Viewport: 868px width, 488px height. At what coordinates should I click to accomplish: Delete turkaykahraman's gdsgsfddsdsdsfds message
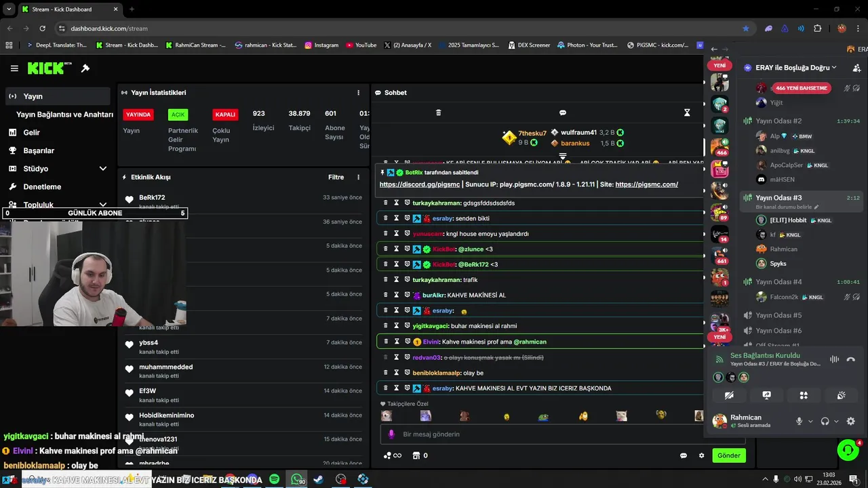click(386, 203)
